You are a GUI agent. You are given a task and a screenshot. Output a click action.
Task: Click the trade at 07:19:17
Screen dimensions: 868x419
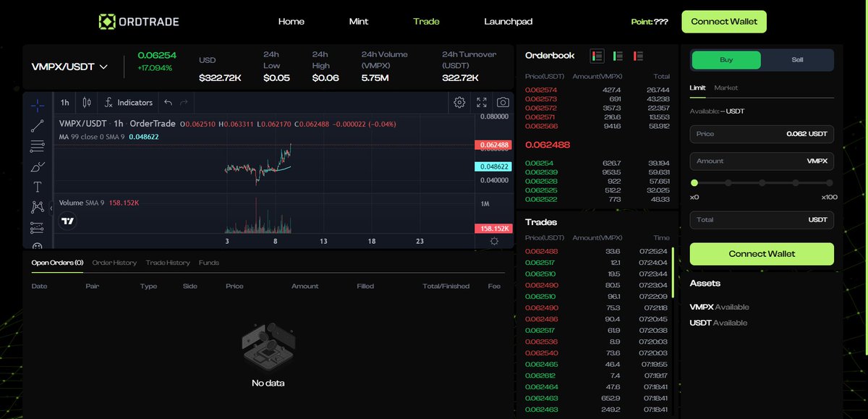(597, 376)
